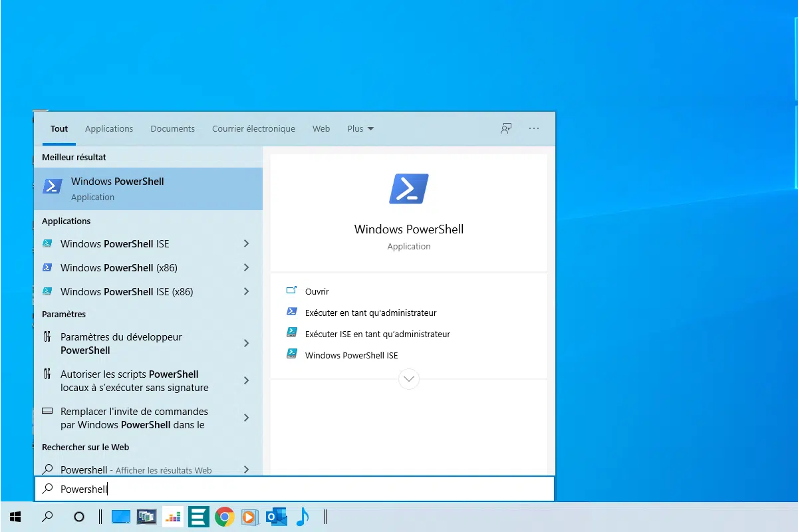798x532 pixels.
Task: Click the magnifier icon in the search box
Action: (x=48, y=489)
